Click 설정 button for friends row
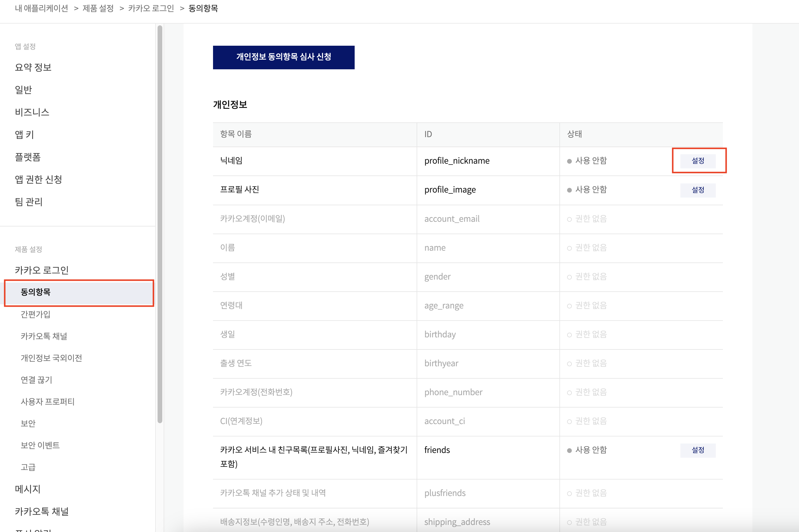799x532 pixels. coord(698,450)
